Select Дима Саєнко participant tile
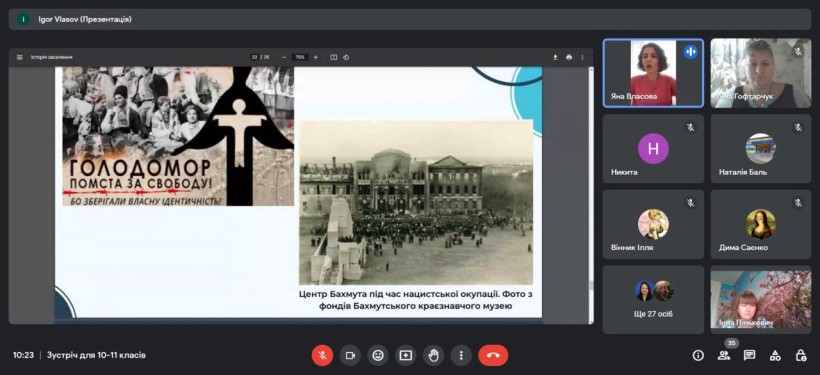The image size is (820, 375). coord(761,224)
